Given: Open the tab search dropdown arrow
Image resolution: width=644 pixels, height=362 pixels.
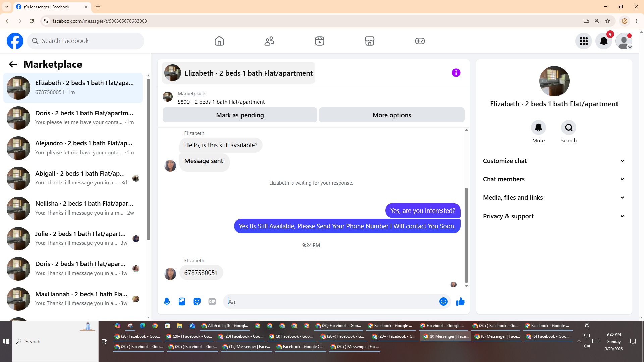Looking at the screenshot, I should [x=7, y=7].
